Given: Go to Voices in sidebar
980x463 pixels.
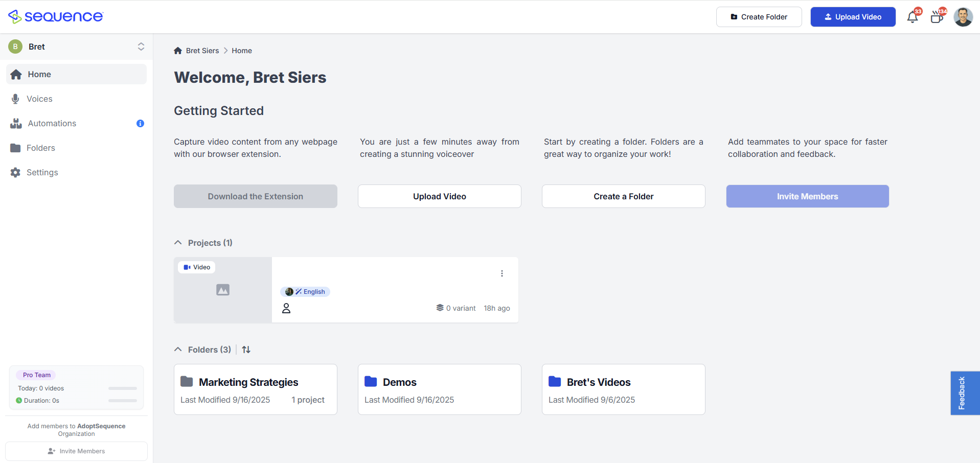Looking at the screenshot, I should 39,99.
